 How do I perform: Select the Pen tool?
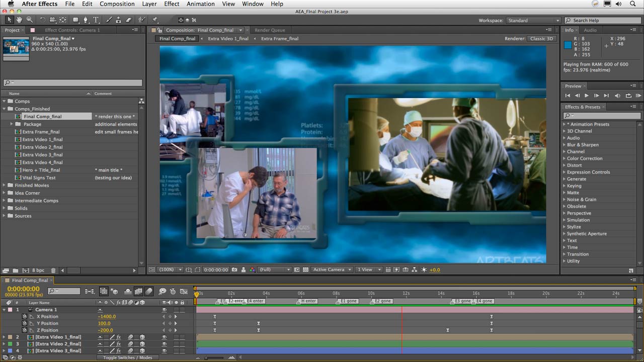(86, 20)
